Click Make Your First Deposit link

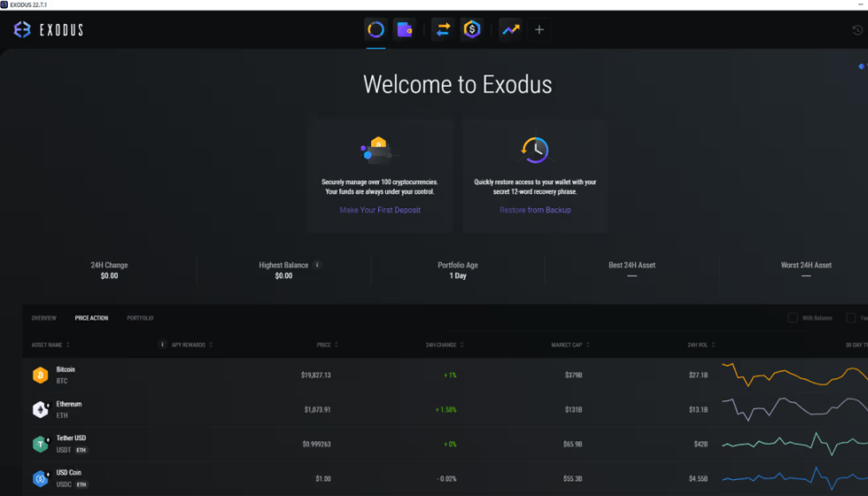[380, 210]
